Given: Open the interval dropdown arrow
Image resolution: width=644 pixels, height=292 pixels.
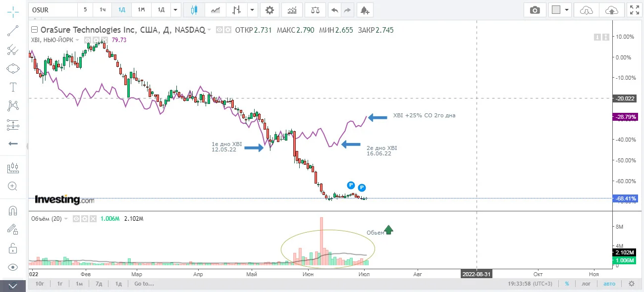Looking at the screenshot, I should pyautogui.click(x=175, y=9).
